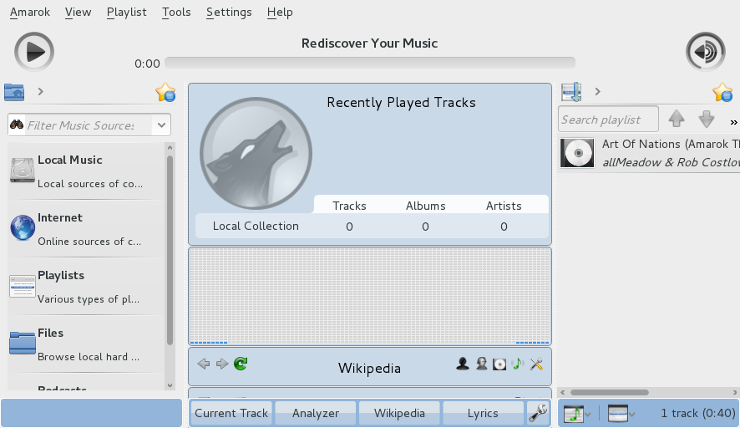Click the playlist horizontal scrollbar

tap(609, 392)
